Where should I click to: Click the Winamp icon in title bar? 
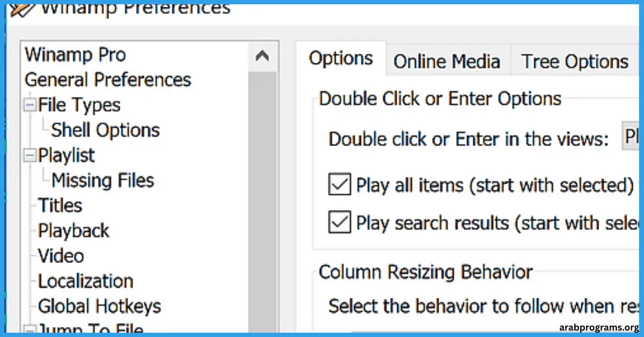pos(21,10)
